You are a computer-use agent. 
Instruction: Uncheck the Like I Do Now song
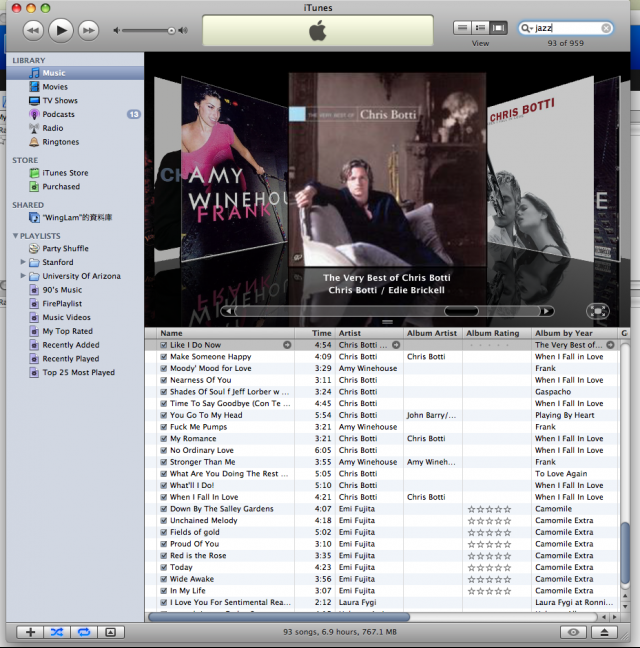click(x=164, y=345)
